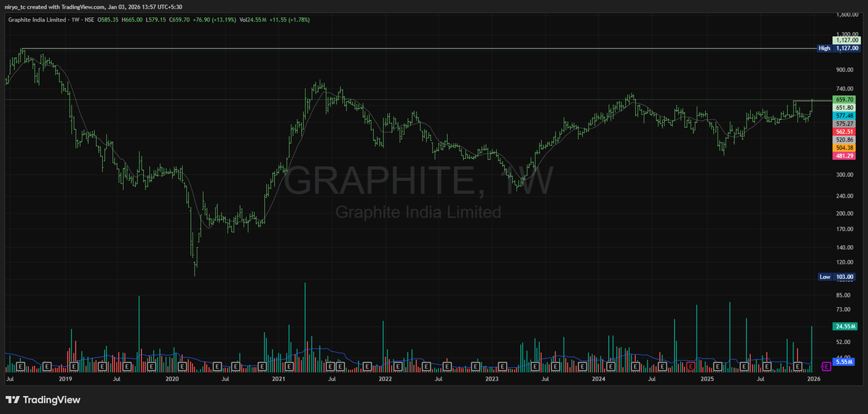The height and width of the screenshot is (414, 868).
Task: Click the 651.80 price label
Action: (845, 107)
